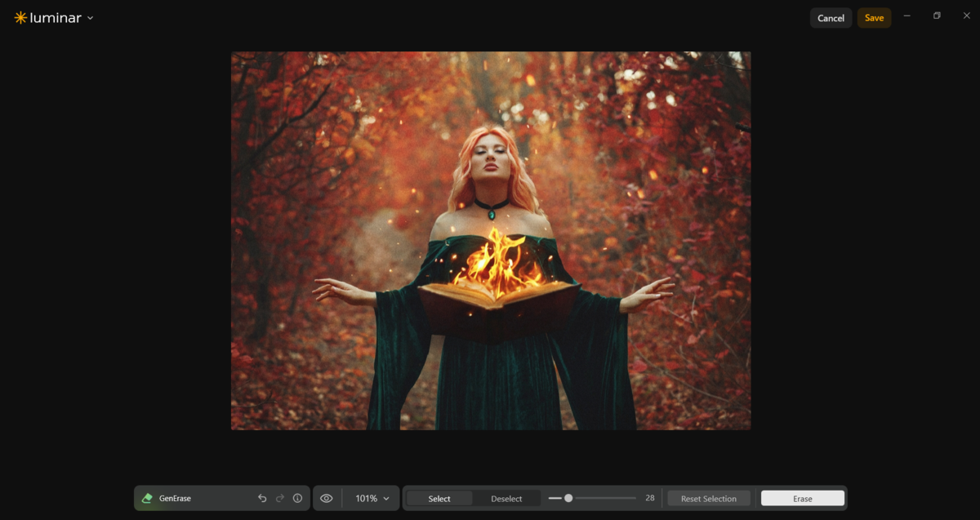This screenshot has width=980, height=520.
Task: Cancel the GenErase edit
Action: (831, 18)
